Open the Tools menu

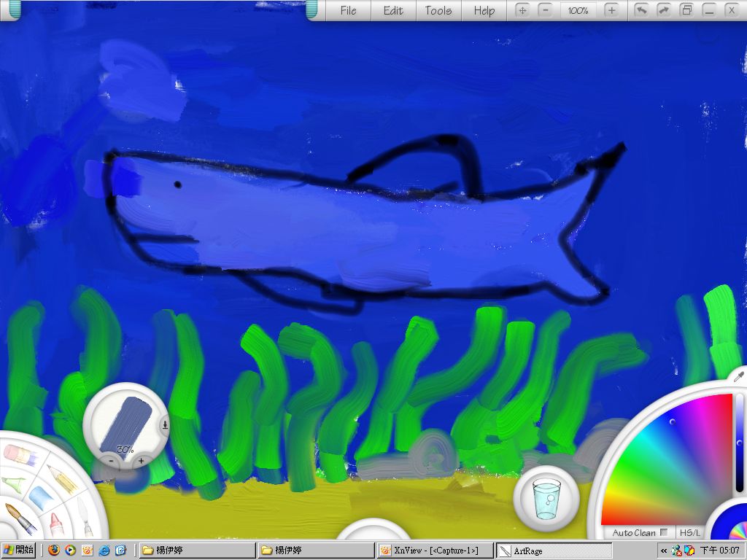(438, 10)
